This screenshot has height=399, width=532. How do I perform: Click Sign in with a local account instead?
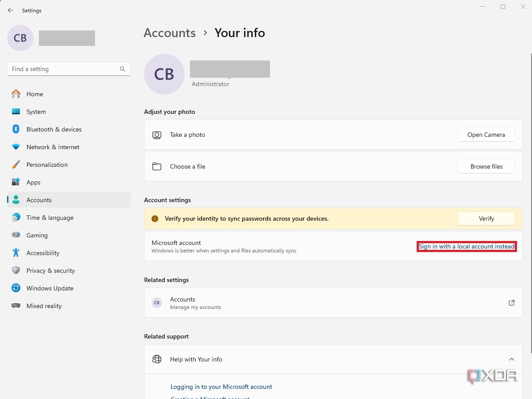click(467, 246)
